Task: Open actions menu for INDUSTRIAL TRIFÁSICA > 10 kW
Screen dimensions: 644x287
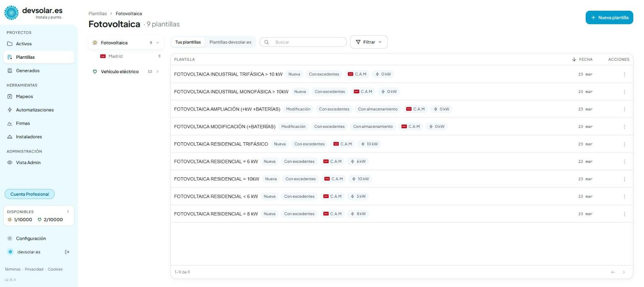Action: [x=624, y=74]
